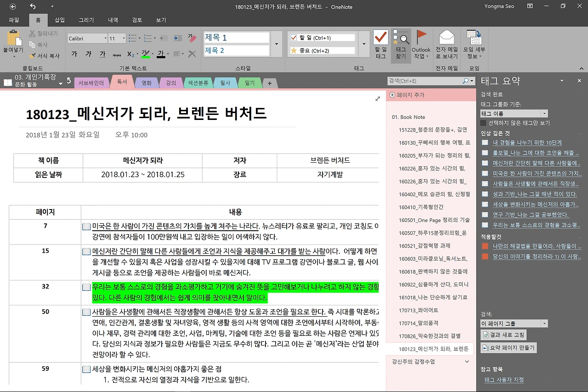Check 선택하지 않은 태그만 보기 checkbox

[x=483, y=123]
